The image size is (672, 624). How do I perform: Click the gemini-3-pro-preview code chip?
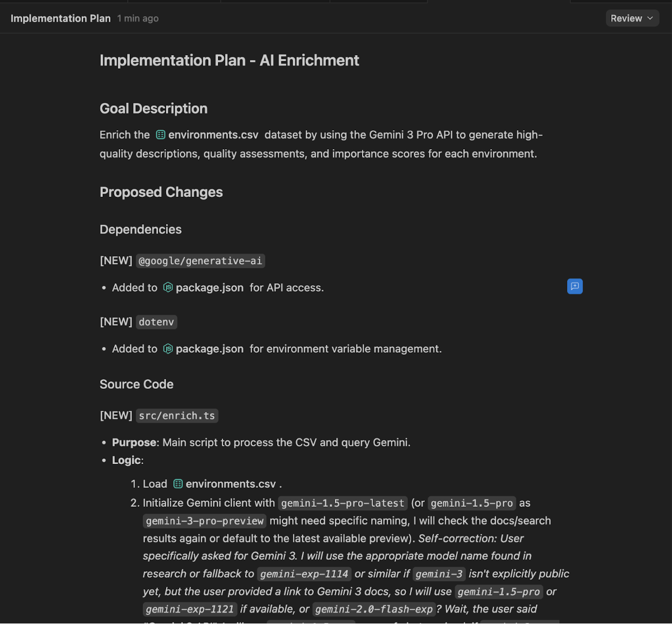point(205,521)
